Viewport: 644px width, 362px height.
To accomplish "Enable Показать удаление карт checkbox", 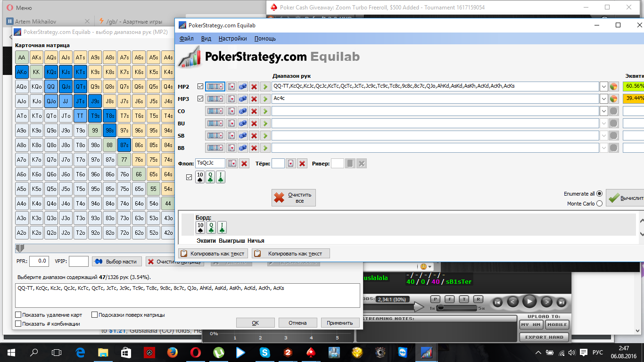I will pos(18,315).
